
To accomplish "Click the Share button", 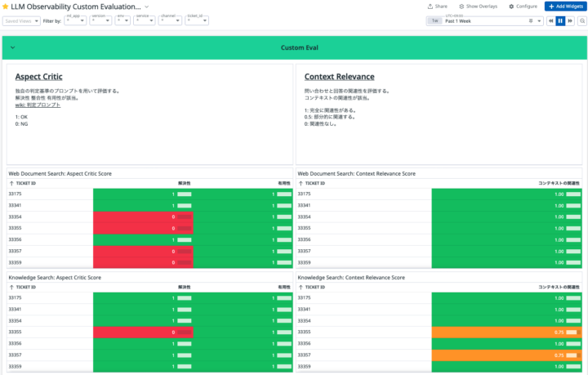I will pos(437,7).
